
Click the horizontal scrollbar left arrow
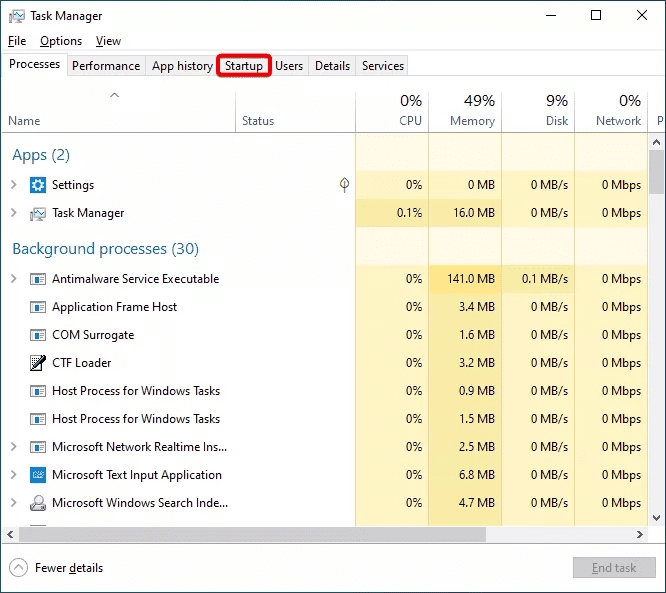click(x=10, y=535)
